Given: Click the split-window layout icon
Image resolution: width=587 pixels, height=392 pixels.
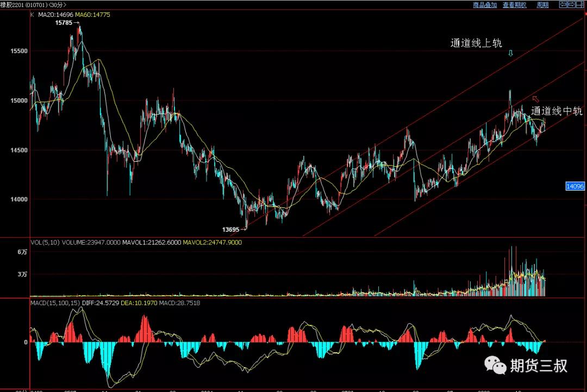Looking at the screenshot, I should point(580,4).
